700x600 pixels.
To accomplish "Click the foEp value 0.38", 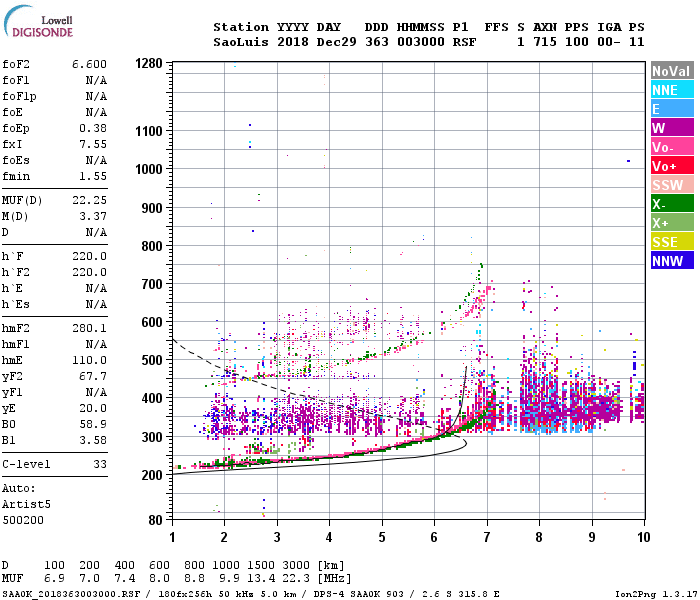I will pyautogui.click(x=93, y=128).
